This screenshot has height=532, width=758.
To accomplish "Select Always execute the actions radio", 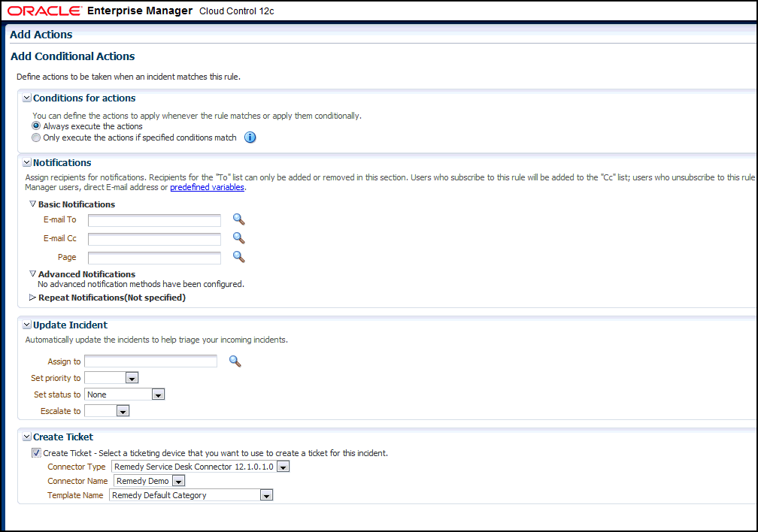I will tap(36, 125).
